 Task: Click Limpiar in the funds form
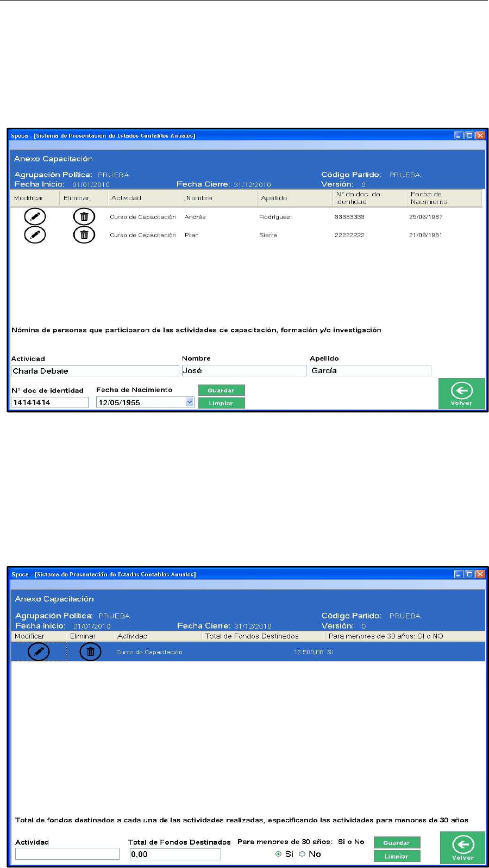pos(397,856)
